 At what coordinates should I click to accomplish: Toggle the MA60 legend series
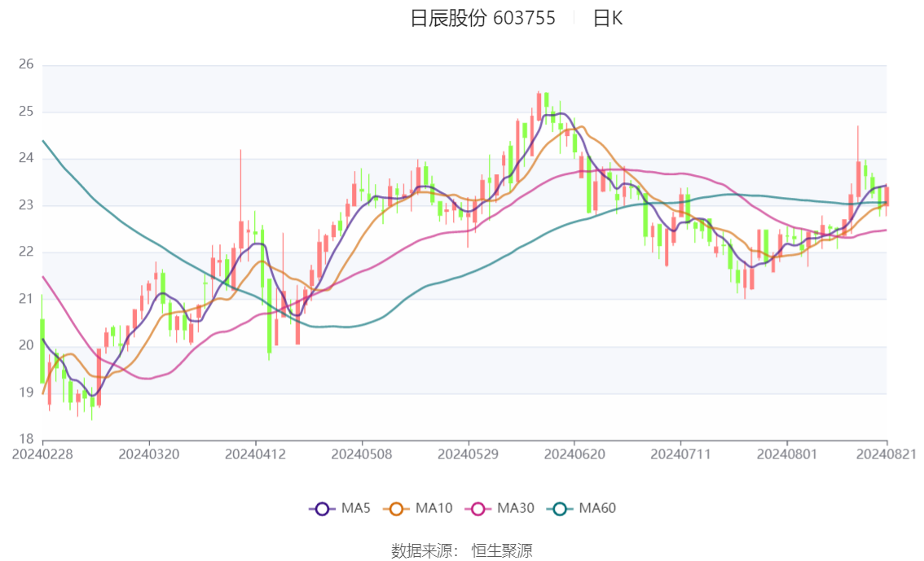point(582,508)
